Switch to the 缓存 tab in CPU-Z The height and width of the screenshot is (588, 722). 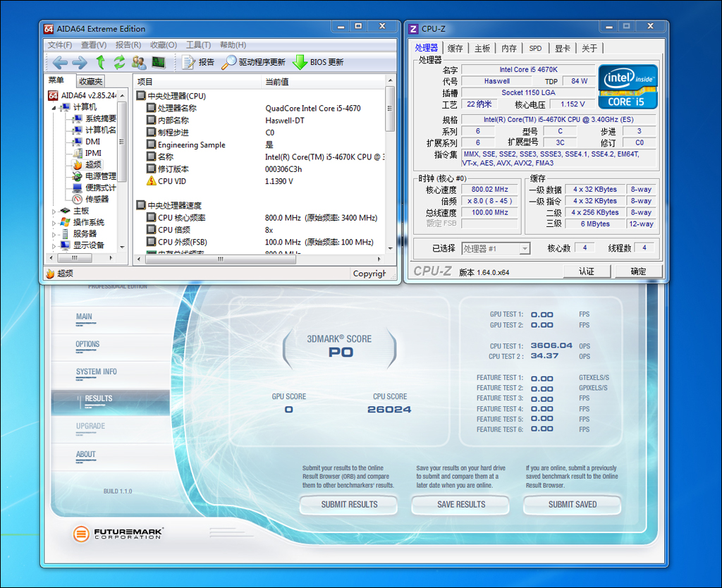tap(455, 47)
